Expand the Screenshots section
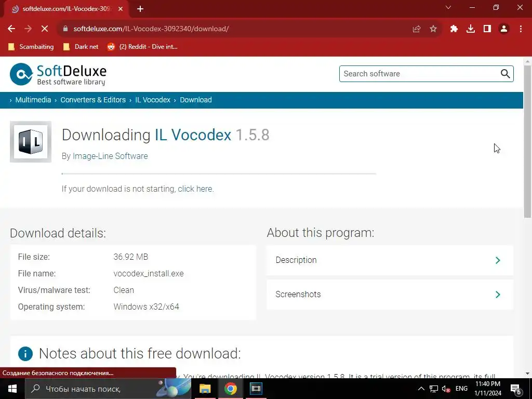532x399 pixels. (x=390, y=294)
